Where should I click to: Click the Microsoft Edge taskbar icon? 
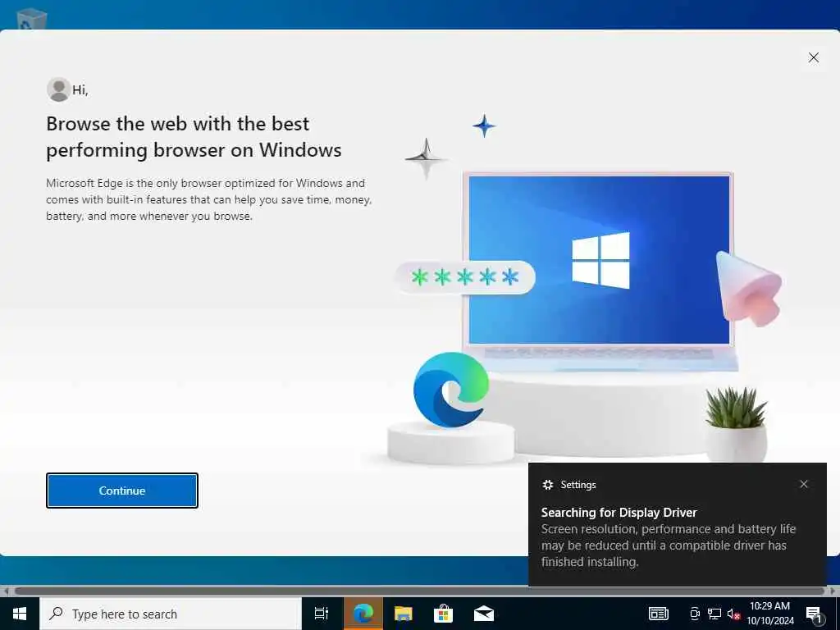point(363,614)
